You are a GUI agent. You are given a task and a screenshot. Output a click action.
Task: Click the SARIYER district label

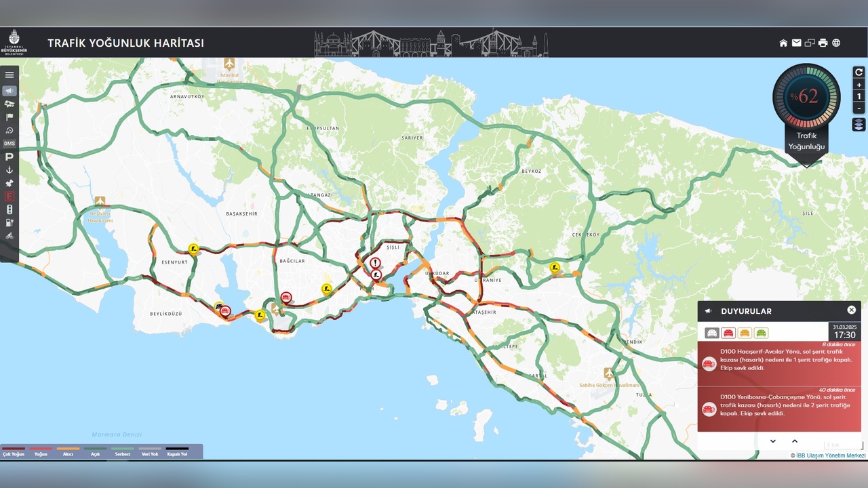point(412,138)
